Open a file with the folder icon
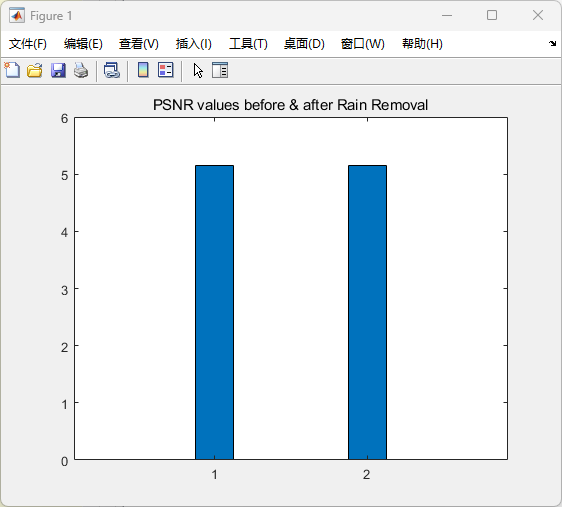562x507 pixels. tap(35, 70)
